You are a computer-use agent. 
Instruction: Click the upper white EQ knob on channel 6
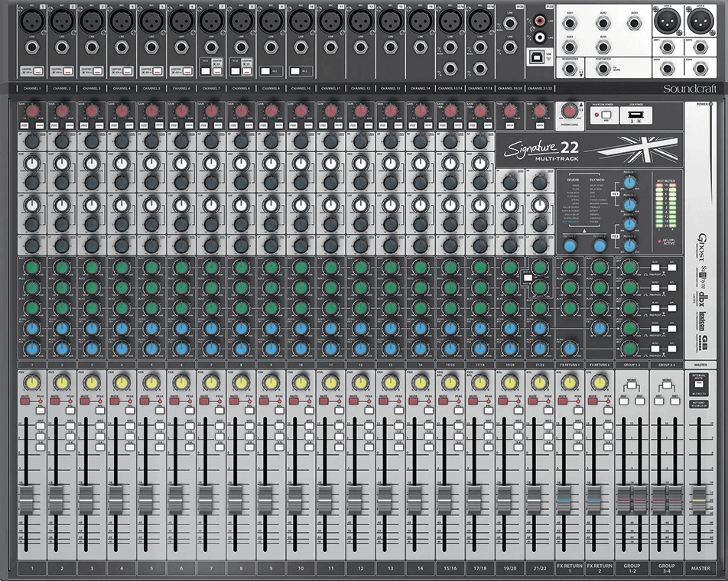(x=181, y=164)
